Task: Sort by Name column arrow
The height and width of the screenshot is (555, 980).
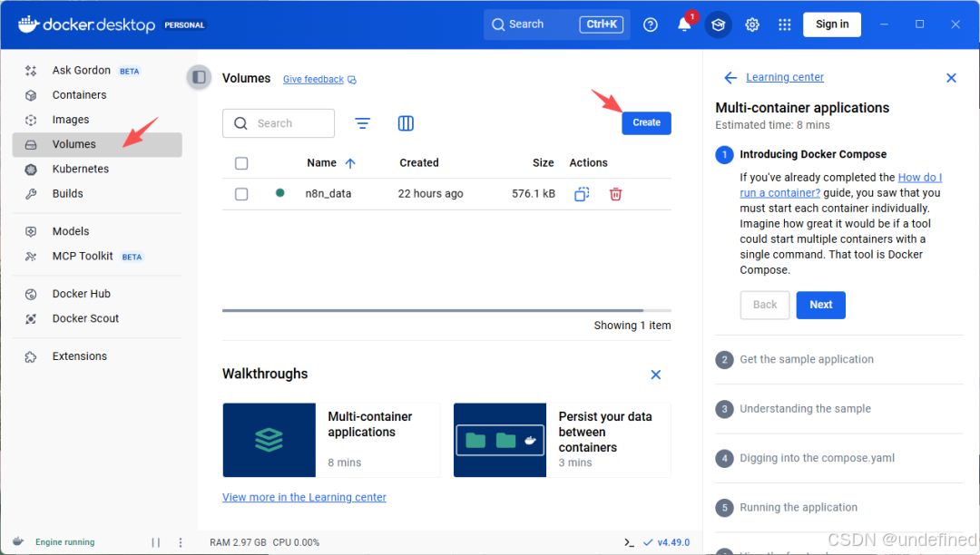Action: (350, 163)
